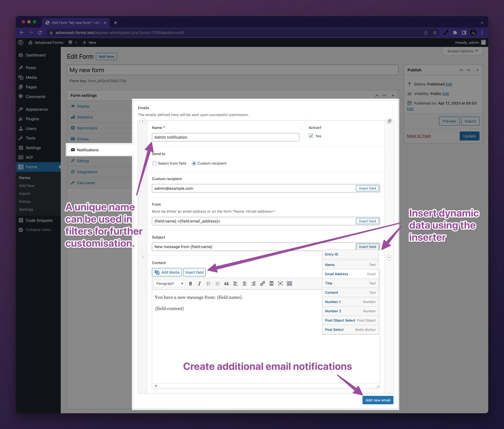The height and width of the screenshot is (429, 504).
Task: Align text center in editor
Action: coord(244,283)
